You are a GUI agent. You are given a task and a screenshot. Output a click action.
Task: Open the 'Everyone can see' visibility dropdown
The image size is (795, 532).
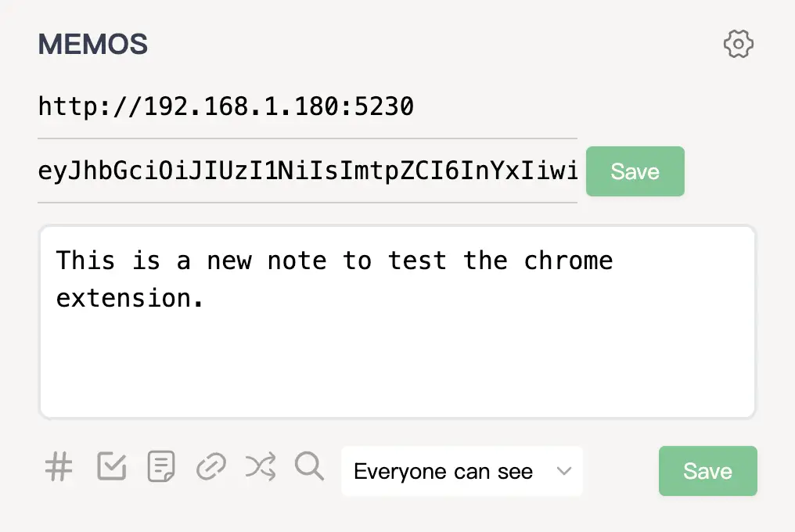462,471
